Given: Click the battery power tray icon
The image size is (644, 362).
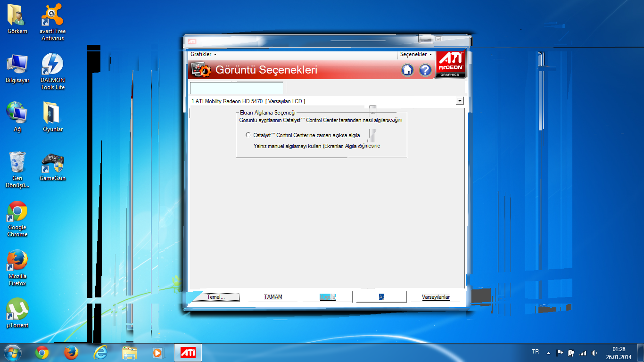Looking at the screenshot, I should point(571,353).
